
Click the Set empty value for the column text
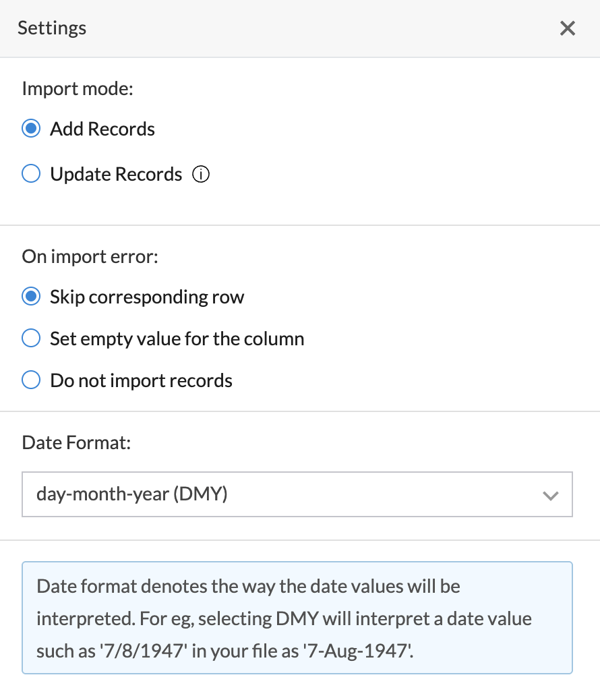pyautogui.click(x=177, y=339)
